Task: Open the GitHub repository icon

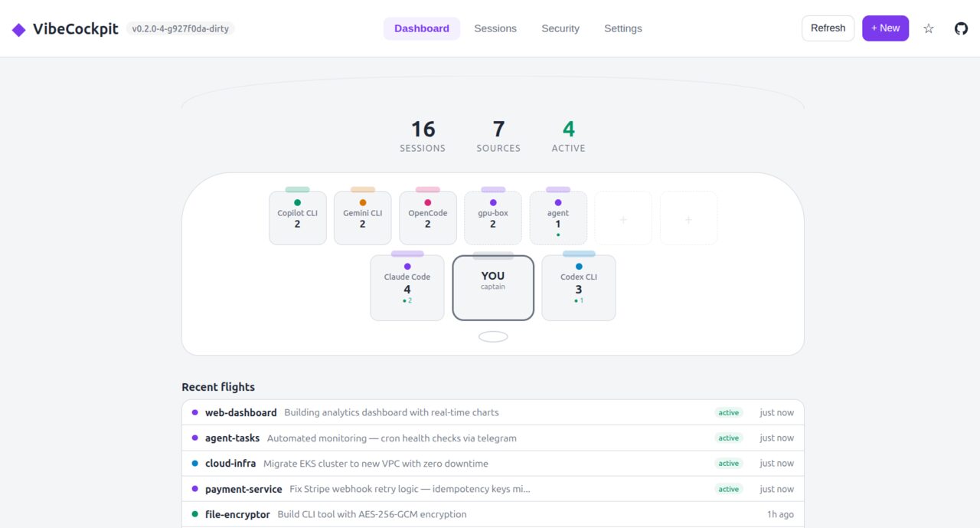Action: click(x=961, y=28)
